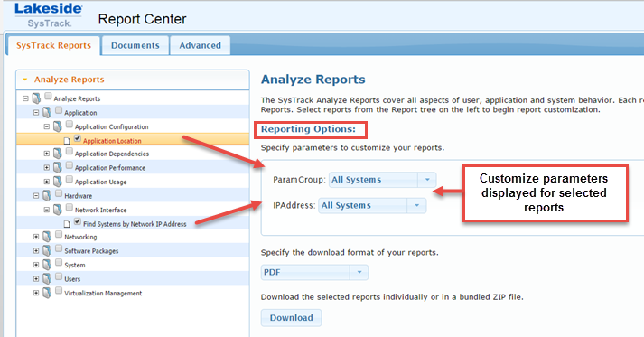Click the Analyze Reports main heading
644x337 pixels.
pyautogui.click(x=313, y=80)
